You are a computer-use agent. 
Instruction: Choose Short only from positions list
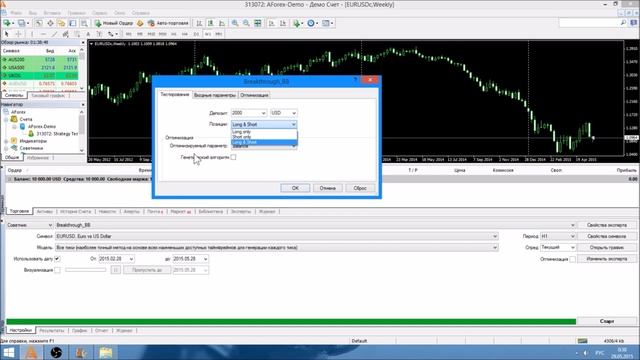(x=264, y=137)
